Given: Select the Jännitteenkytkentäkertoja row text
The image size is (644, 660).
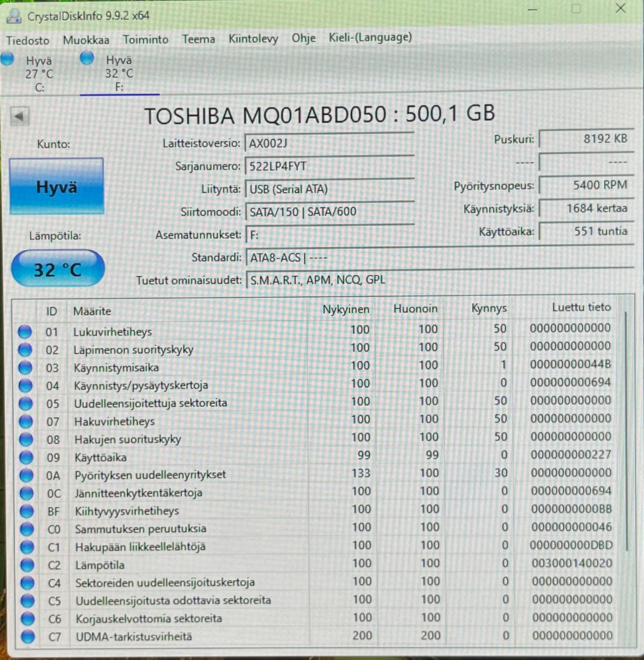Looking at the screenshot, I should click(x=138, y=492).
